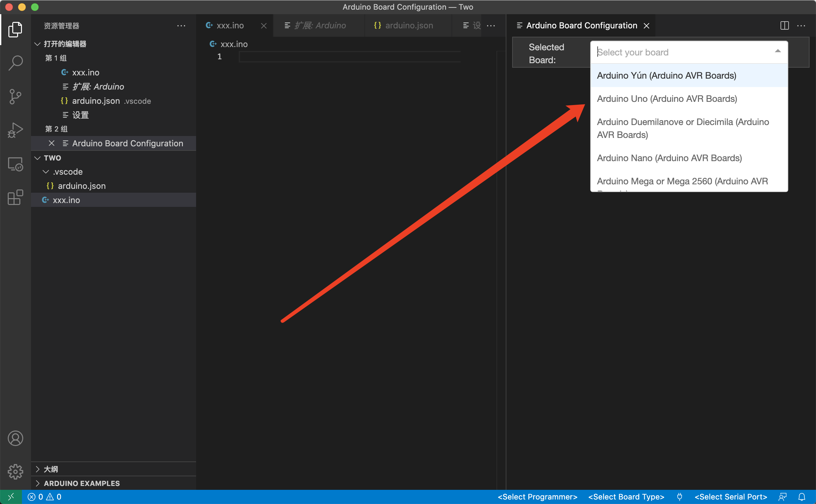Open Run and Debug view

pyautogui.click(x=15, y=130)
